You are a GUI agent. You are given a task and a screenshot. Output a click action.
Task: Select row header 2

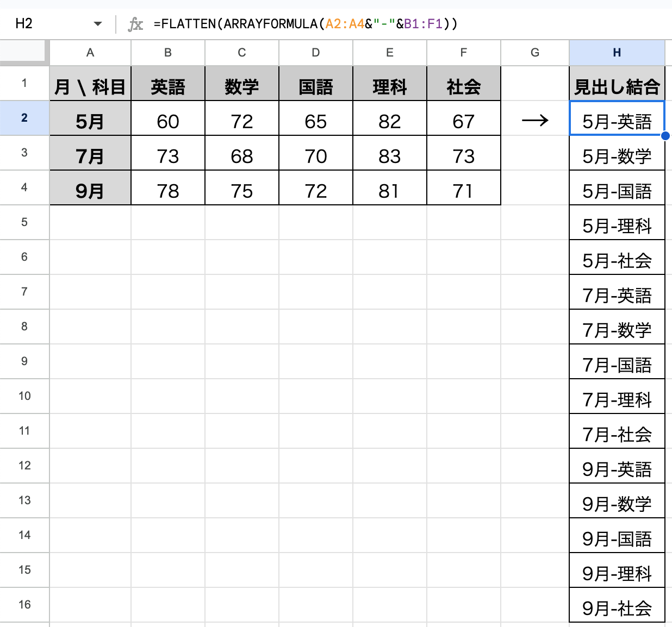24,118
